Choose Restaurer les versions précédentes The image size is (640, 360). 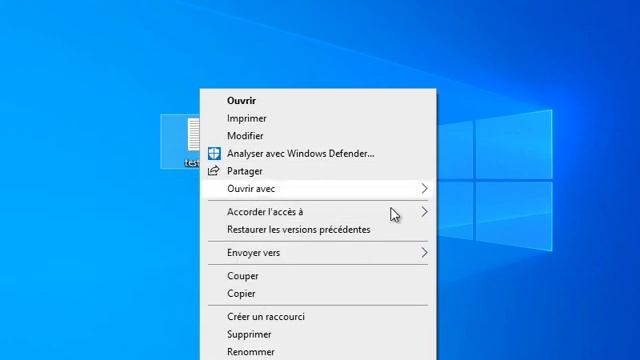point(318,229)
